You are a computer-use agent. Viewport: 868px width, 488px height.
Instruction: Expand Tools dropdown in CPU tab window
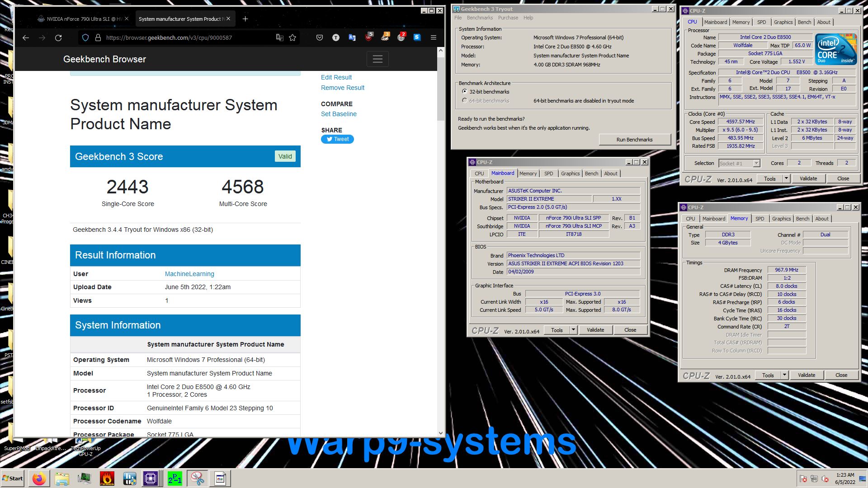[x=786, y=179]
